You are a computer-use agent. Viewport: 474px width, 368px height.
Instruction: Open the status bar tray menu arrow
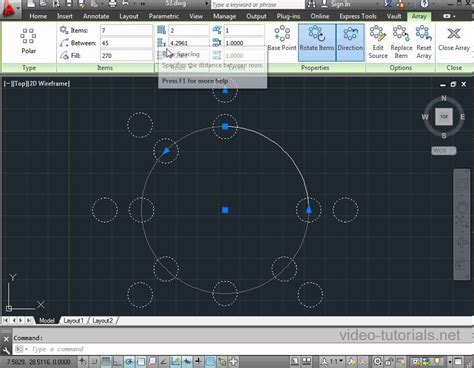(450, 362)
